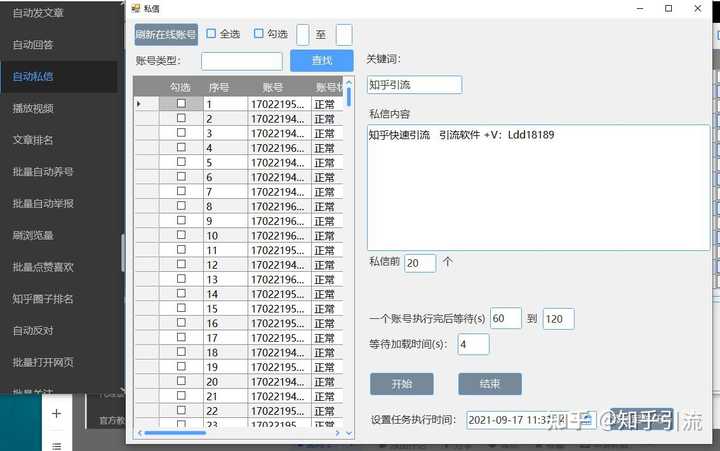
Task: Click the 账号类型 input field
Action: pos(242,61)
